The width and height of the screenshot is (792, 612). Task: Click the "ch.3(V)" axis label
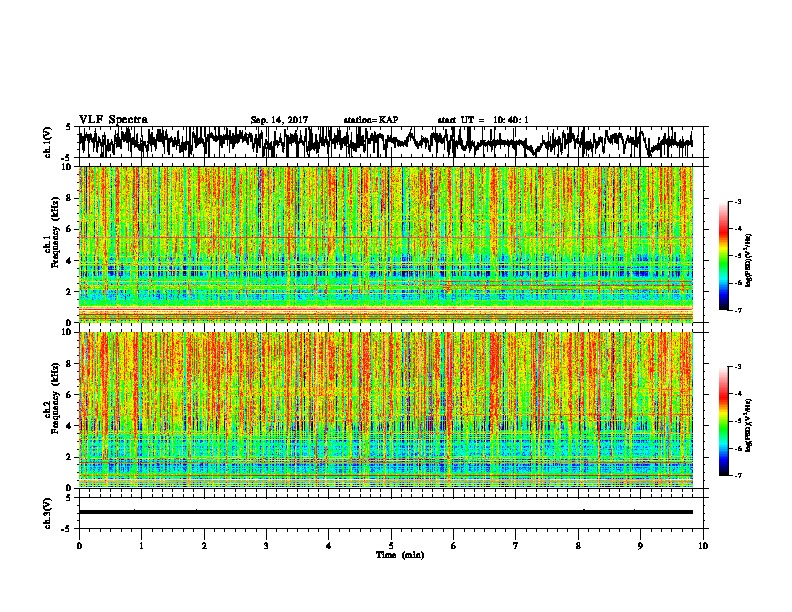click(48, 514)
